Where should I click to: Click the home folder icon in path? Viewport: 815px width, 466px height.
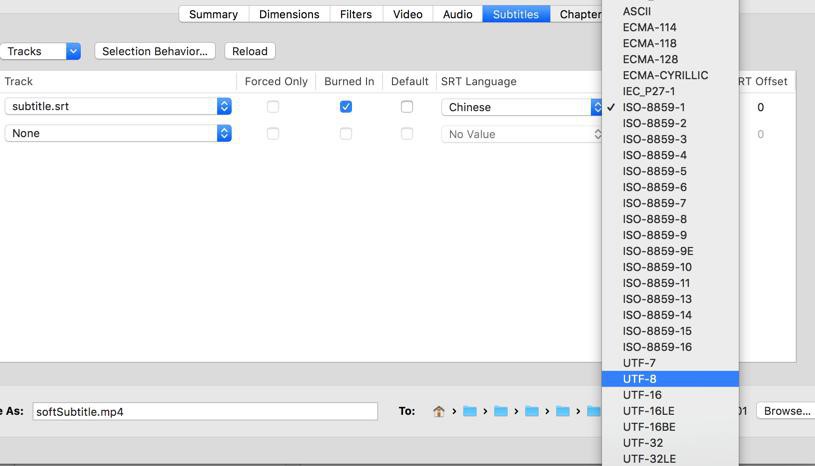click(x=439, y=411)
